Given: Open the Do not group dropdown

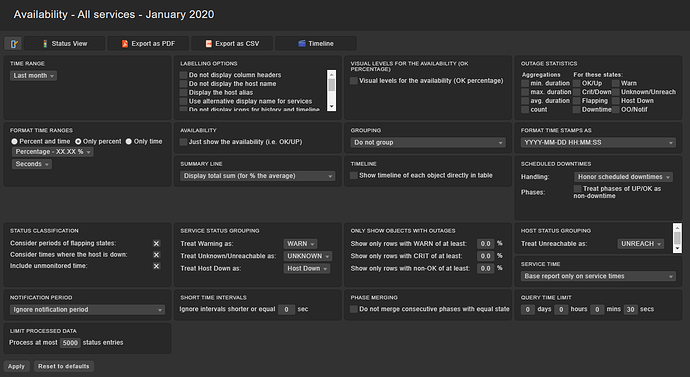Looking at the screenshot, I should (x=428, y=143).
